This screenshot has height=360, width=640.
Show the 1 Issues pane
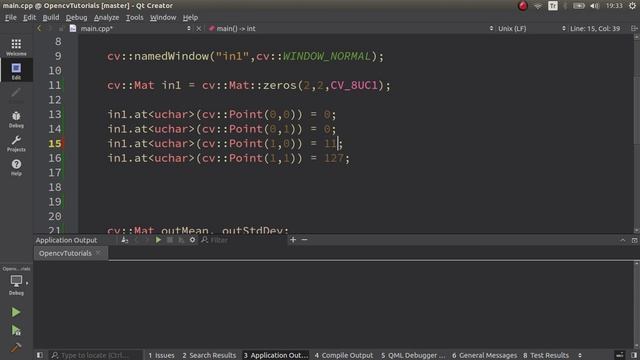pos(161,356)
